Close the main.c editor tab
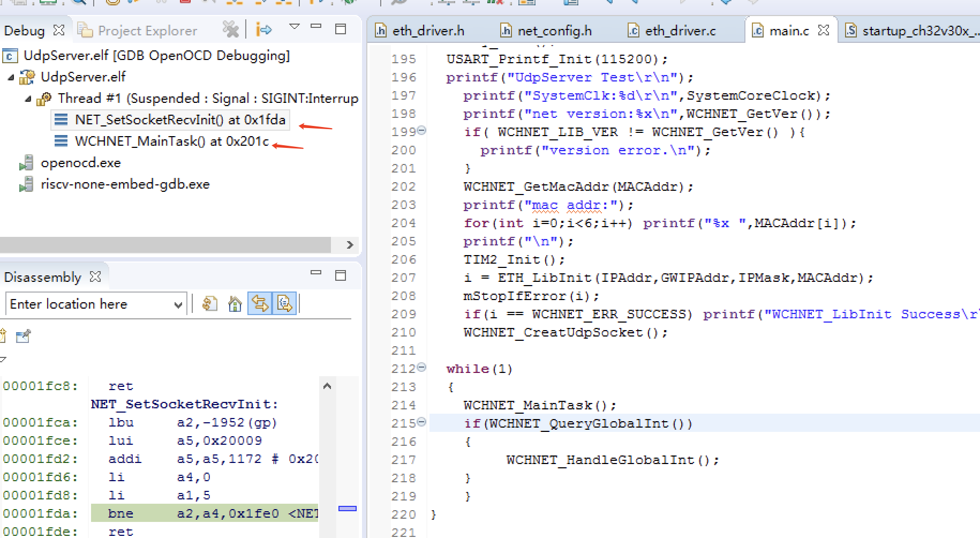Image resolution: width=980 pixels, height=538 pixels. pyautogui.click(x=824, y=30)
